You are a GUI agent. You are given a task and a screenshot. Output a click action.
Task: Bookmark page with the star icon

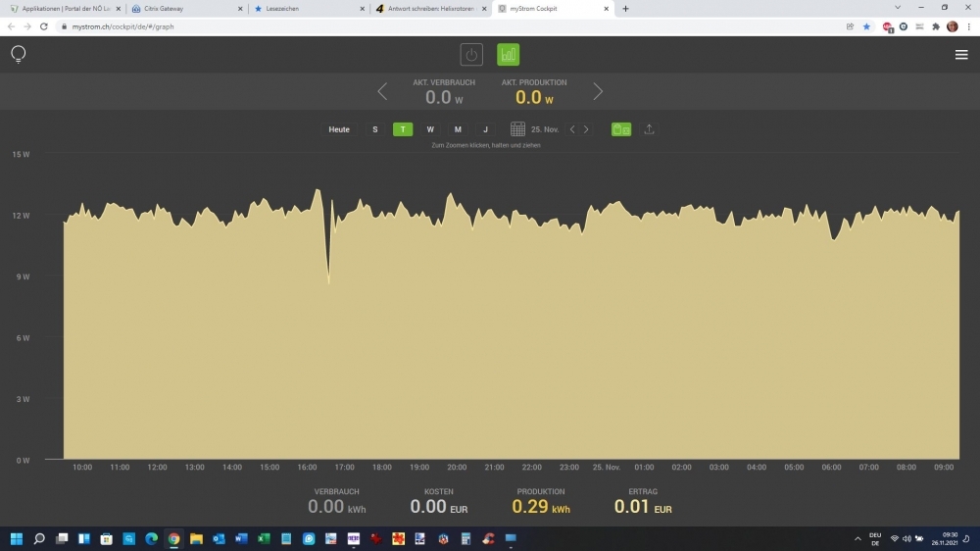point(866,26)
